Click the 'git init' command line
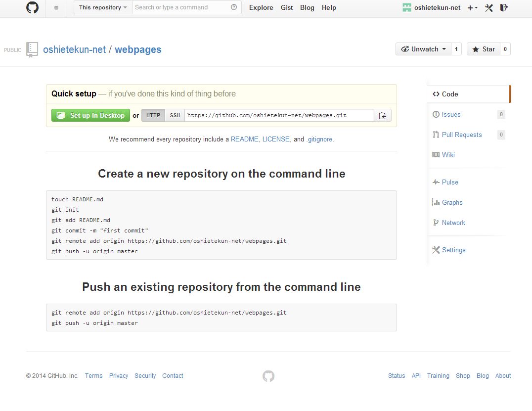 coord(65,210)
